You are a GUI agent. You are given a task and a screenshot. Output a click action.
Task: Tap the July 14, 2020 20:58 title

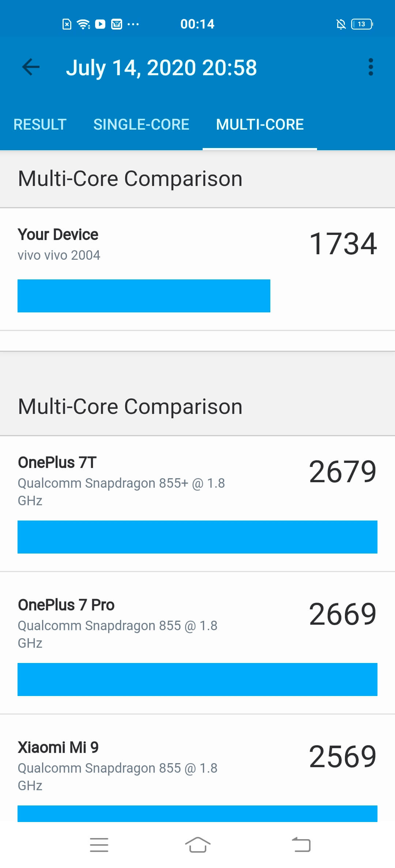(x=161, y=68)
